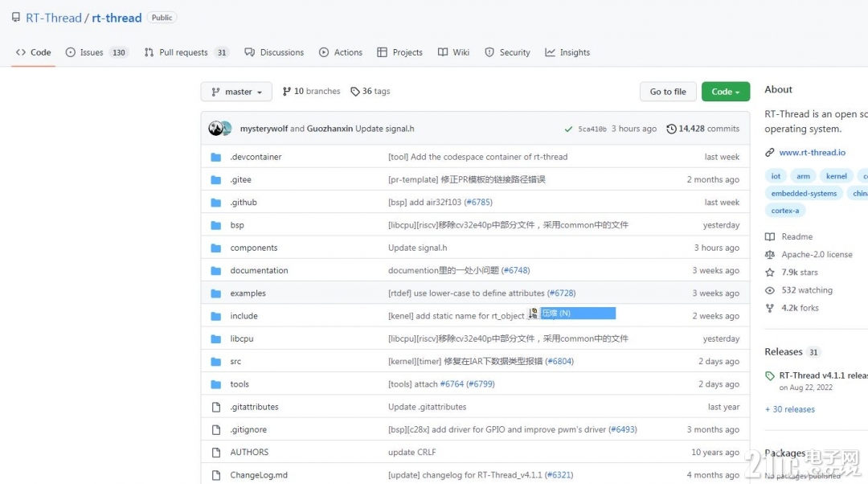The image size is (868, 484).
Task: Click the src folder icon
Action: (216, 362)
